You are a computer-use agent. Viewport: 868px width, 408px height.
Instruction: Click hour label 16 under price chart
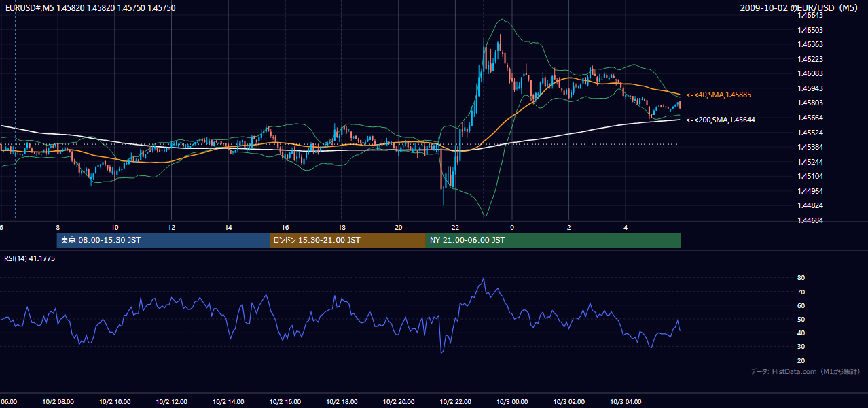[285, 227]
